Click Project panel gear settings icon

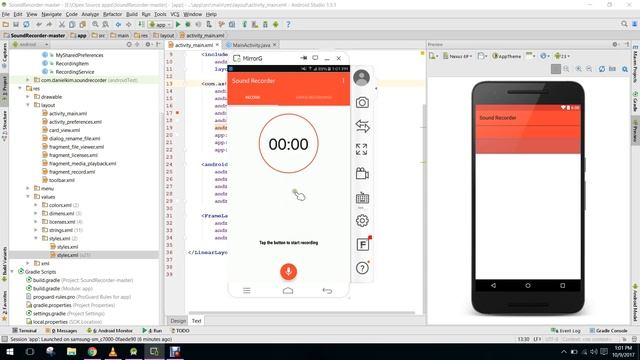pos(148,44)
